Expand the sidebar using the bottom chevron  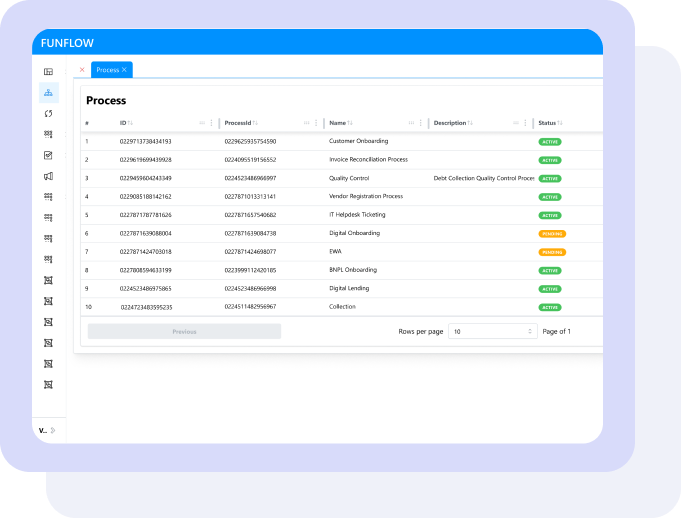tap(53, 430)
